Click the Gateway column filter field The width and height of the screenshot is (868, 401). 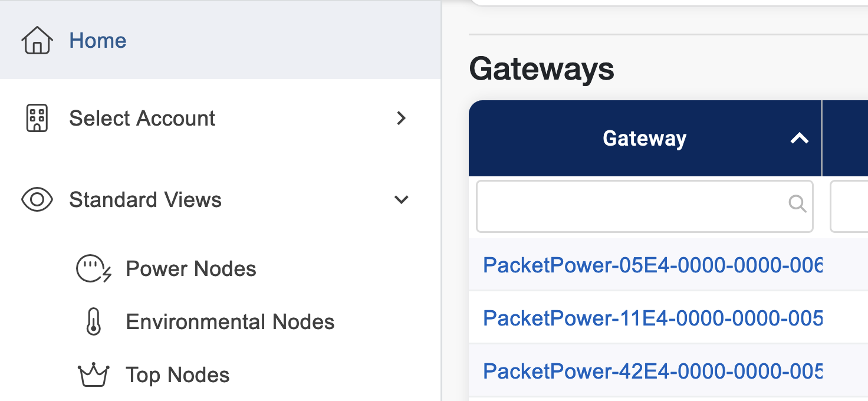tap(631, 206)
